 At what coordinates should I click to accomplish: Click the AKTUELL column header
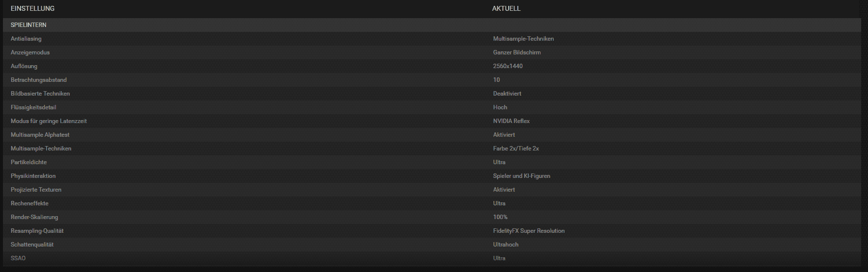506,8
